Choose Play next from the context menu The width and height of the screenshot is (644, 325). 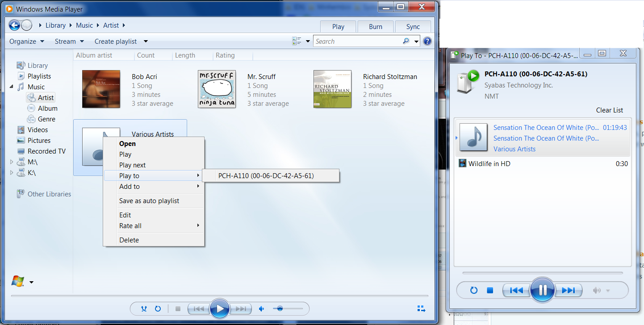[154, 165]
